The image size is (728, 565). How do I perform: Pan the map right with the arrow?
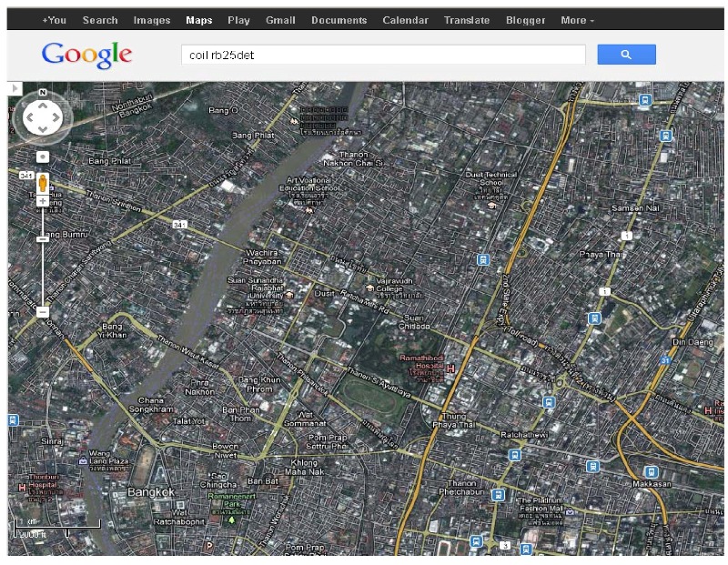tap(56, 117)
